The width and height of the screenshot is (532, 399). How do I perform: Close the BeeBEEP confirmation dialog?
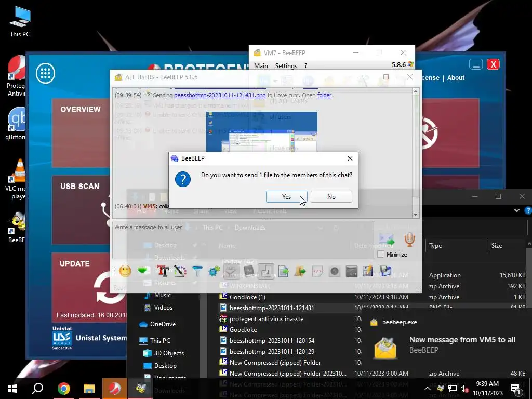point(350,158)
